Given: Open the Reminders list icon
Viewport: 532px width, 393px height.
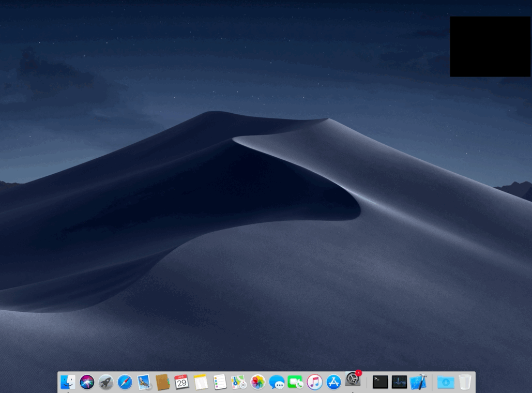Looking at the screenshot, I should click(x=220, y=382).
